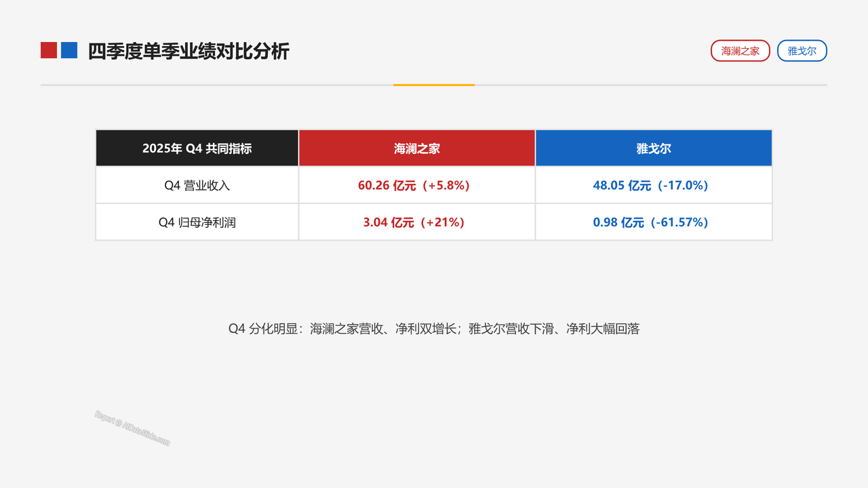Image resolution: width=868 pixels, height=488 pixels.
Task: Select the cell 48.05 亿元（-17.0%）
Action: pyautogui.click(x=654, y=185)
